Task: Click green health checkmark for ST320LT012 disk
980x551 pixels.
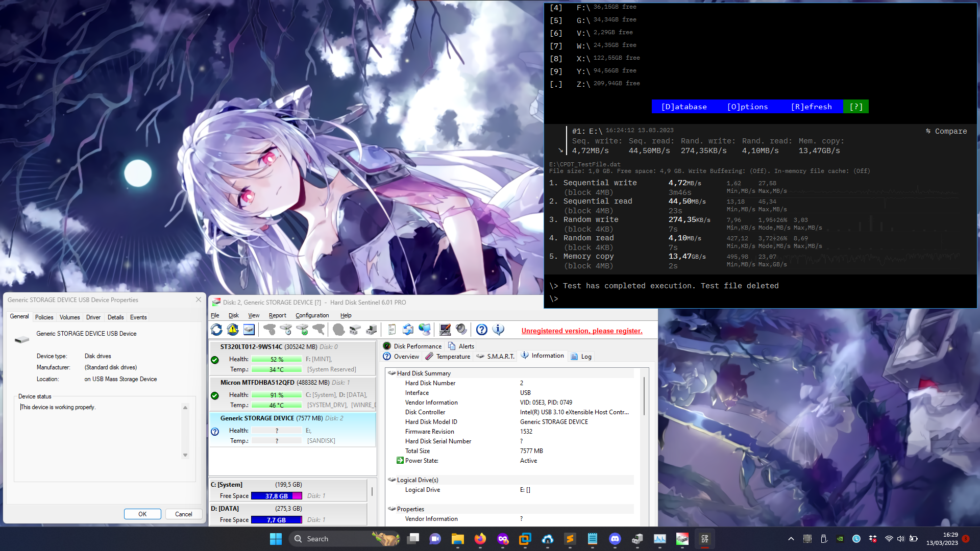Action: 215,360
